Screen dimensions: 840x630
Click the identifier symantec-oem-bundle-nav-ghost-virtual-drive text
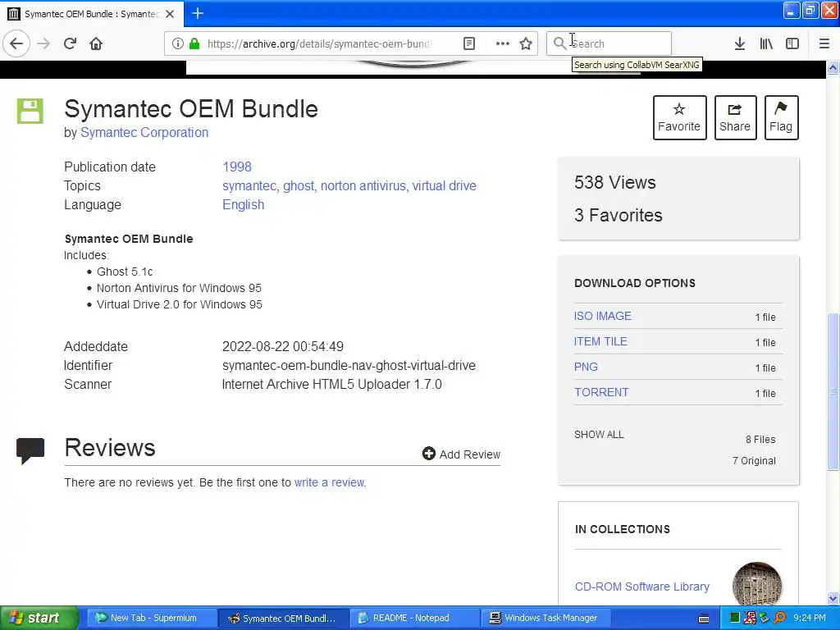(x=349, y=365)
